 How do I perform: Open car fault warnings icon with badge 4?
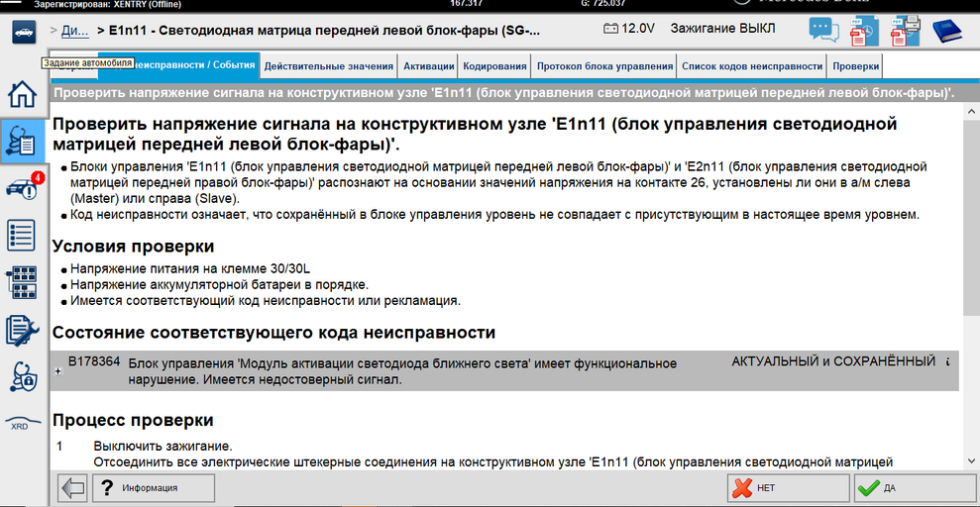click(23, 187)
